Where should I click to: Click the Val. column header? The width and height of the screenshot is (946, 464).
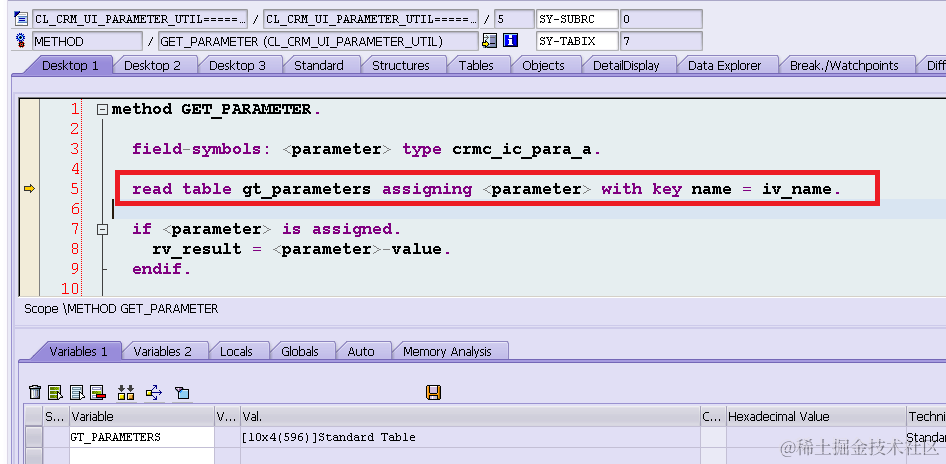coord(471,416)
